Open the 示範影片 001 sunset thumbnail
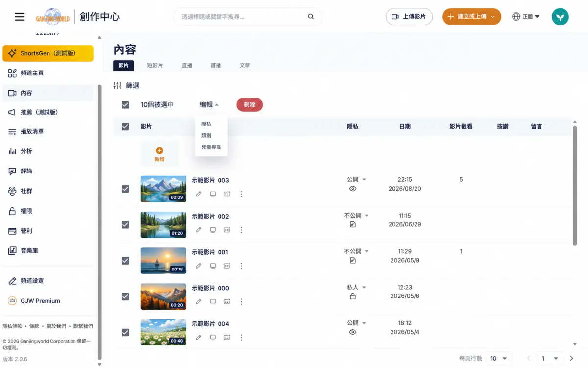 (163, 261)
